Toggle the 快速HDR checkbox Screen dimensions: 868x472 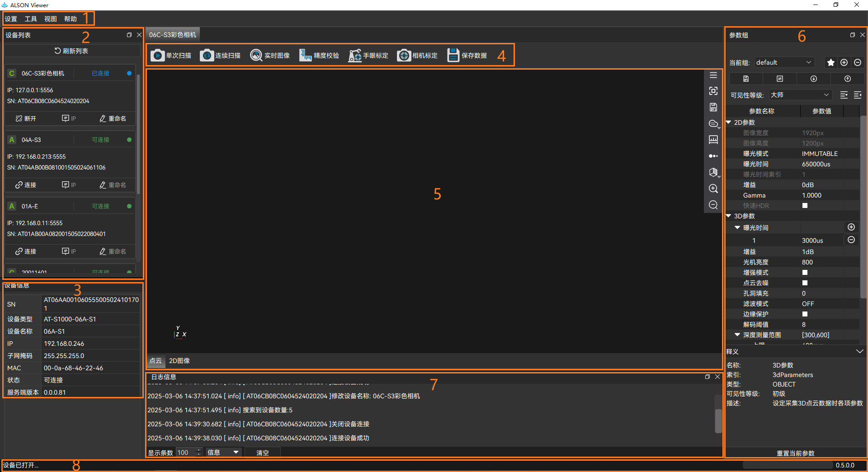tap(805, 206)
